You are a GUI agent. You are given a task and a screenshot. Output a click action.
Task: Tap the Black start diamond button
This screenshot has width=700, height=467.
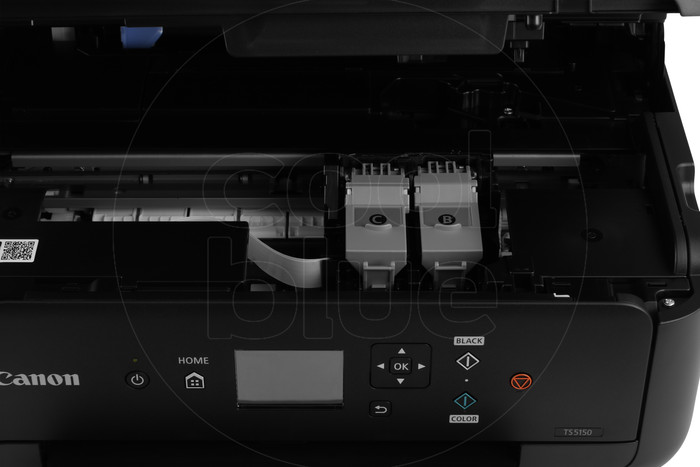click(x=467, y=361)
